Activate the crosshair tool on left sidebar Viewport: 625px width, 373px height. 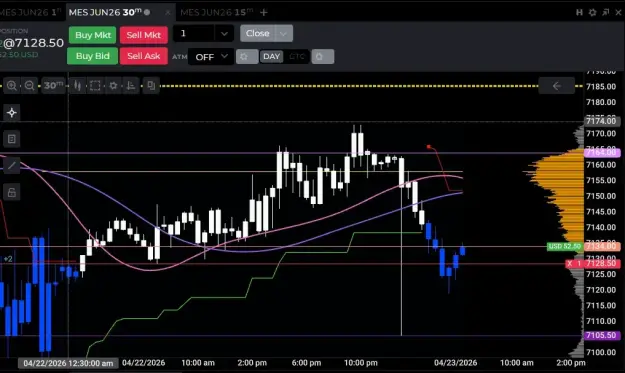point(12,112)
